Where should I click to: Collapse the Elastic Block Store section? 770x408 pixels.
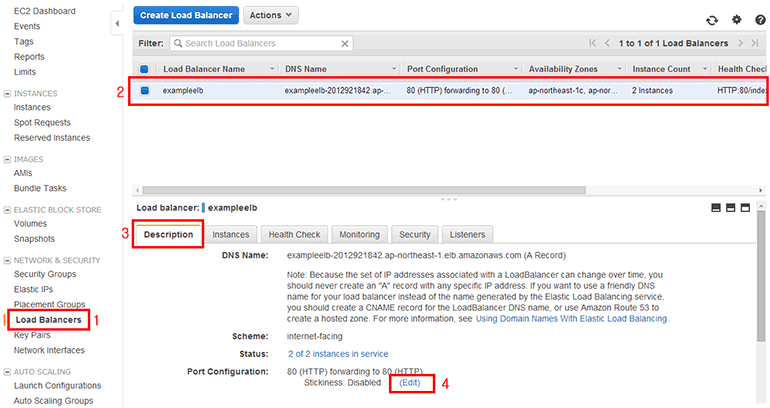tap(8, 210)
